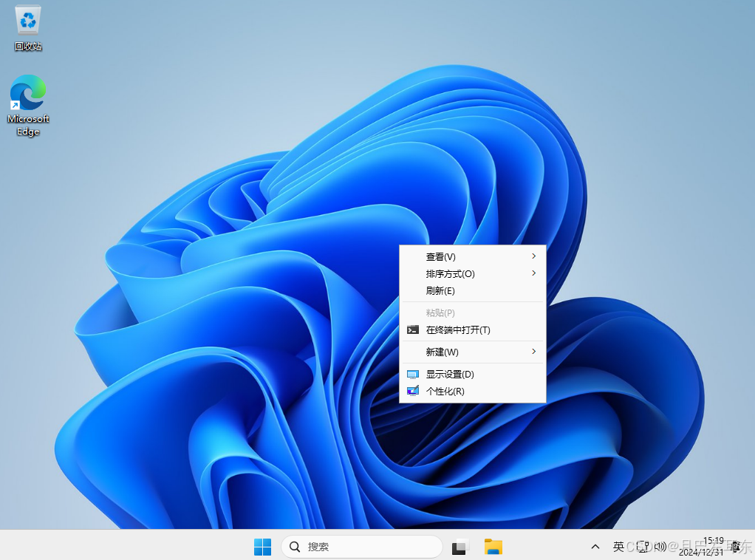Expand the 排序方式(O) submenu arrow
755x560 pixels.
tap(533, 273)
